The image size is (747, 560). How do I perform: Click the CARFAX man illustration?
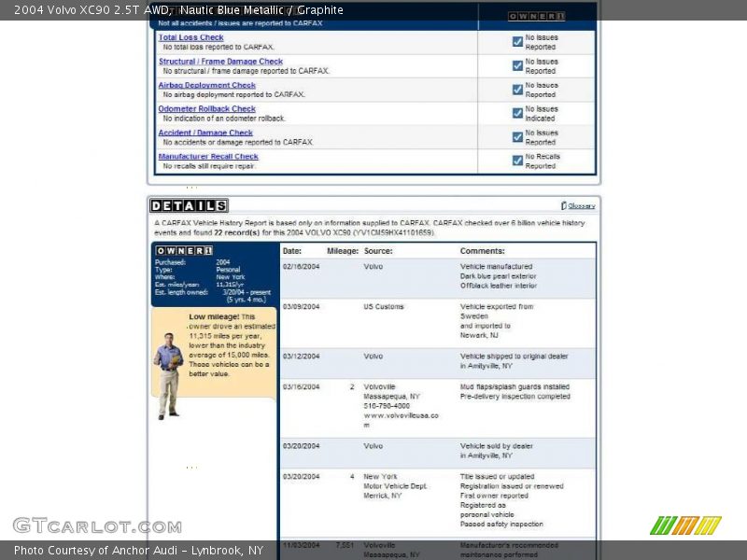168,376
